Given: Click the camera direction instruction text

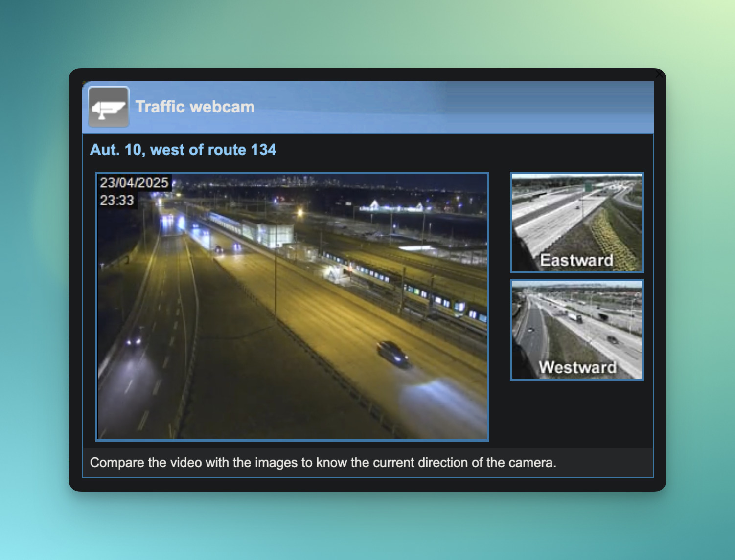Looking at the screenshot, I should point(323,463).
